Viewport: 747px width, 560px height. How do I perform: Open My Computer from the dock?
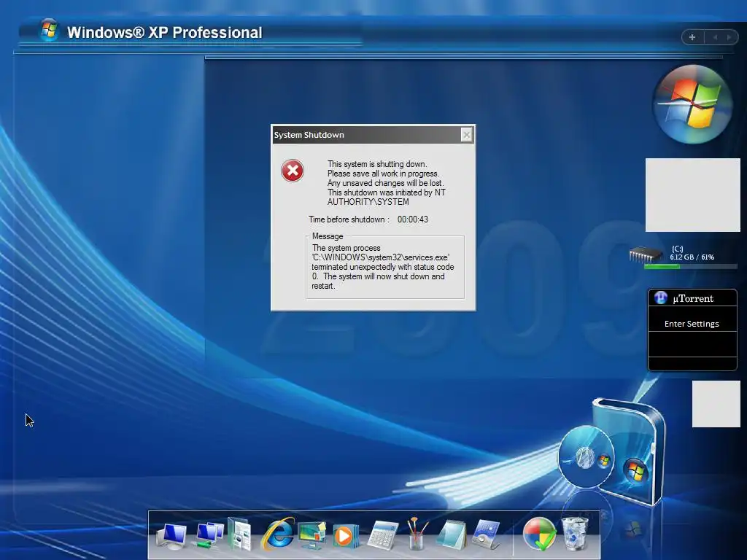[x=171, y=536]
